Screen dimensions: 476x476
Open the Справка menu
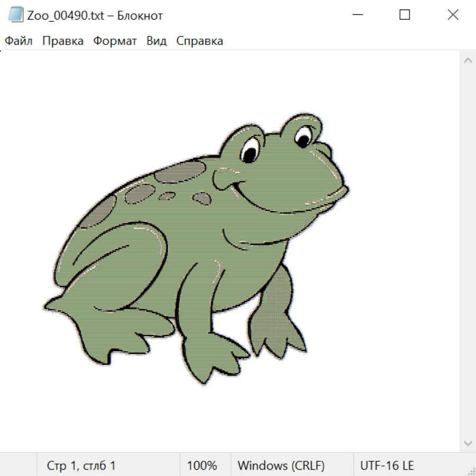(199, 41)
